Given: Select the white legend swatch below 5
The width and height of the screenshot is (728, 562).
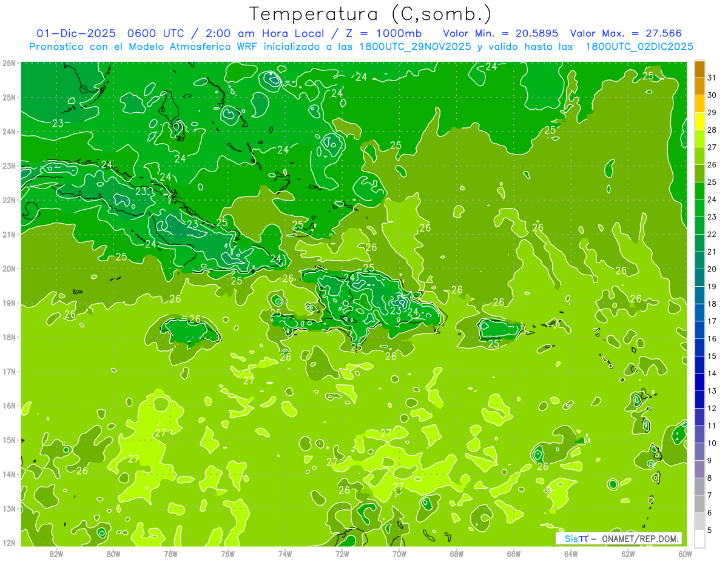Looking at the screenshot, I should (x=699, y=538).
